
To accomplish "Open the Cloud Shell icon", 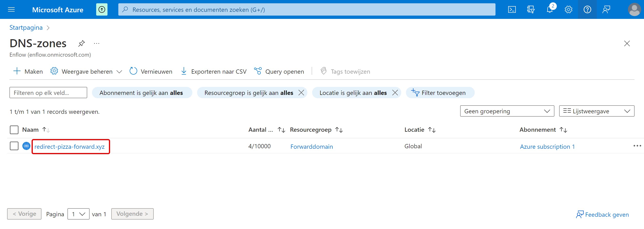I will pos(512,9).
